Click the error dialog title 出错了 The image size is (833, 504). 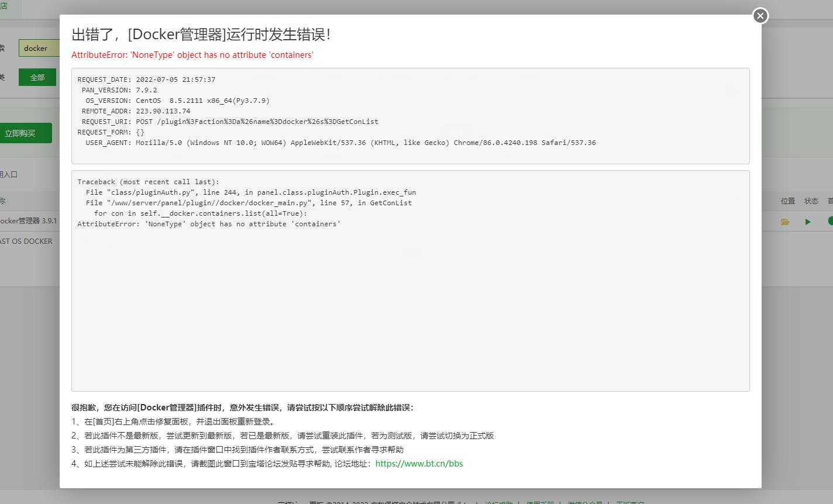coord(201,34)
